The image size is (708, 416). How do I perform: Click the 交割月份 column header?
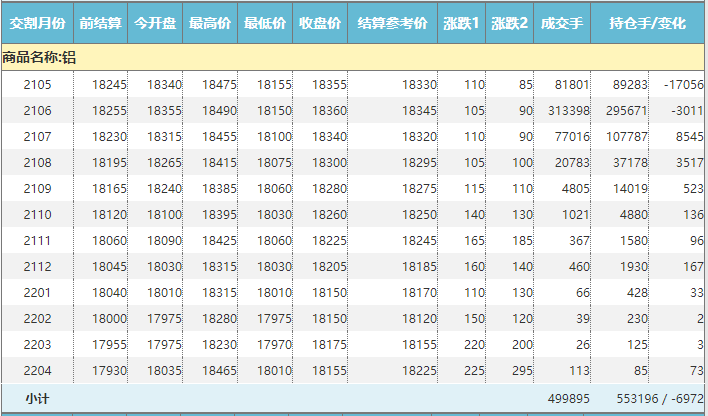pyautogui.click(x=37, y=22)
